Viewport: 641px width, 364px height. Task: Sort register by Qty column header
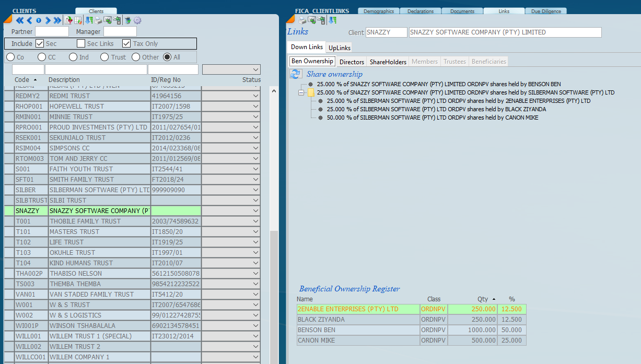(482, 299)
